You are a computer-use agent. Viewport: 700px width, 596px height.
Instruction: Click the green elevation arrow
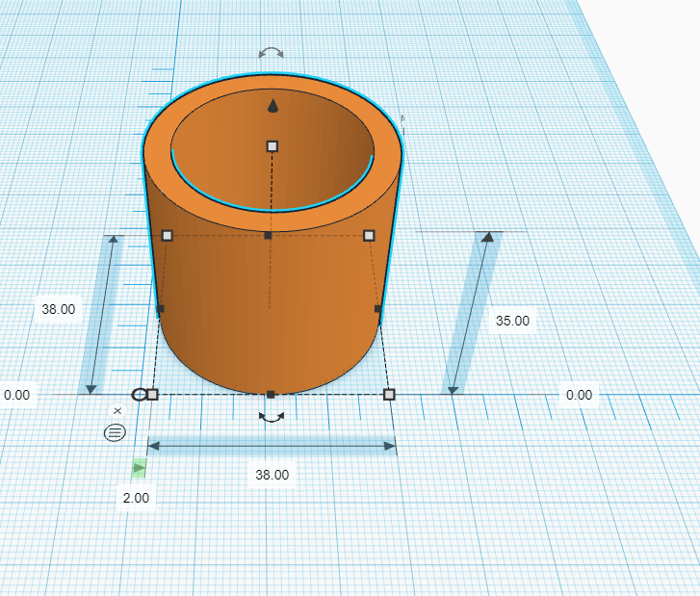[x=139, y=468]
